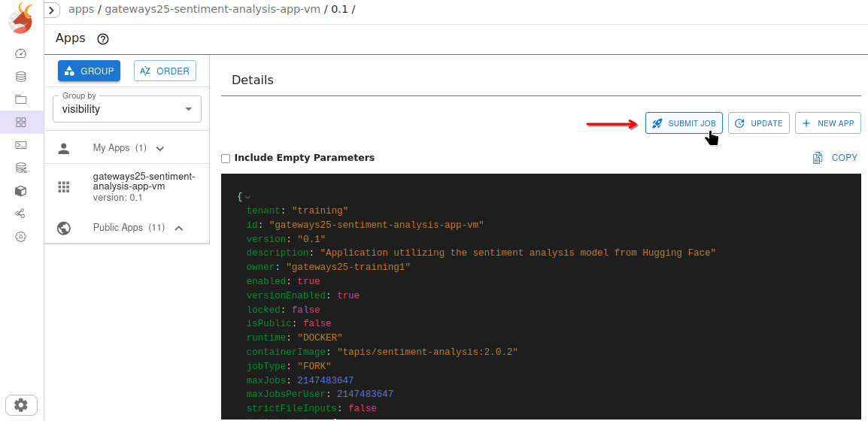Click the Tapis logo at top left
The height and width of the screenshot is (421, 868).
click(22, 19)
